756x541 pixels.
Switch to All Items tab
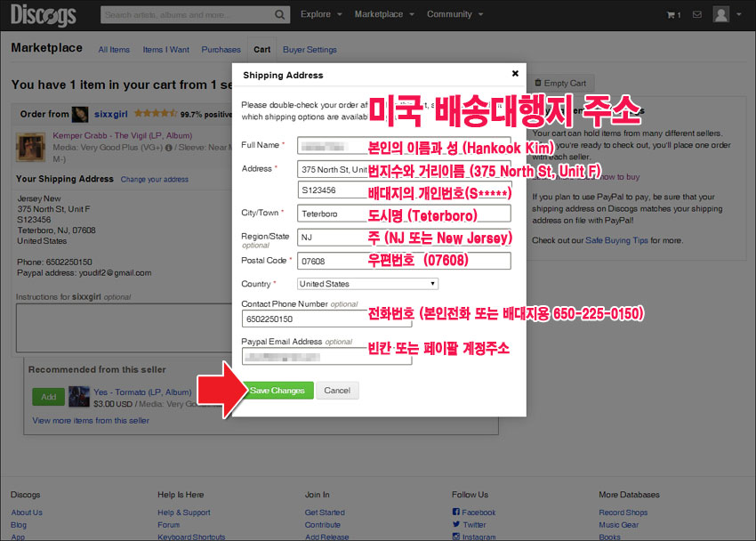114,50
